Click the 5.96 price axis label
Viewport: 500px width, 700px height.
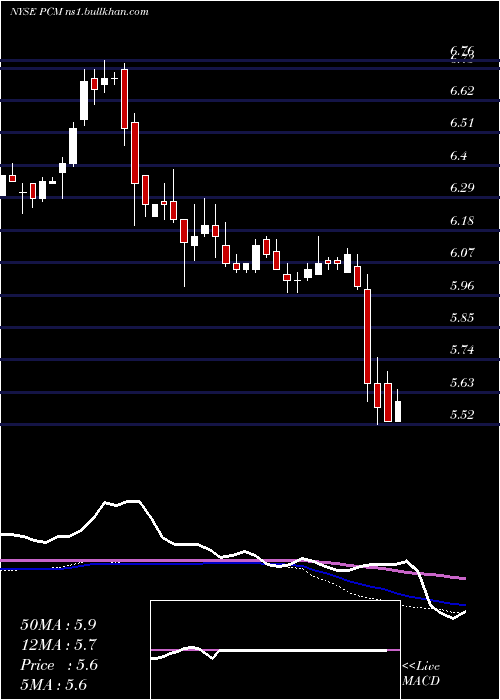point(462,285)
